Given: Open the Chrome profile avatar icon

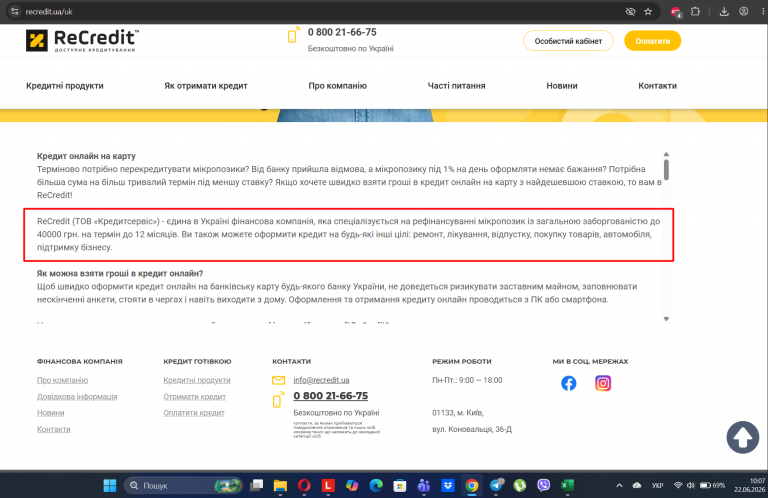Looking at the screenshot, I should (744, 11).
